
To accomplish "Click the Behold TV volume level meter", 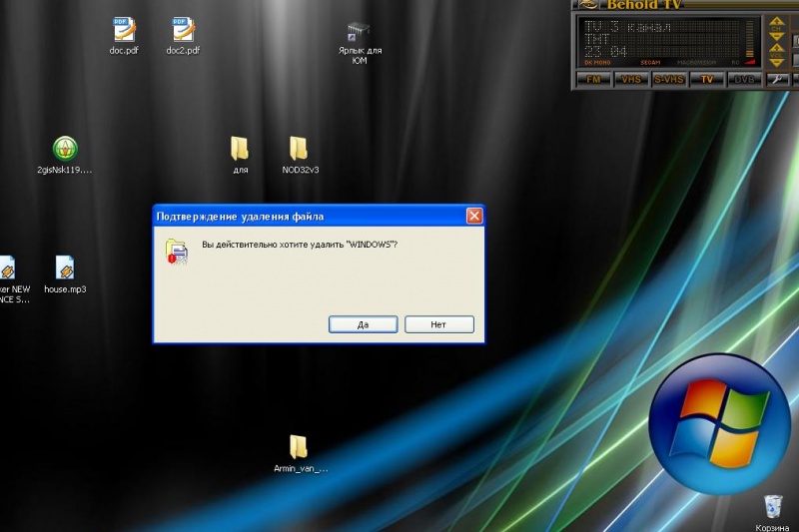I will (750, 40).
